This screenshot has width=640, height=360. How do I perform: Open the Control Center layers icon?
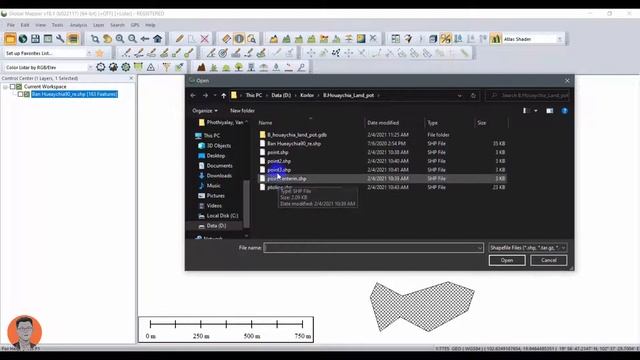pyautogui.click(x=73, y=39)
